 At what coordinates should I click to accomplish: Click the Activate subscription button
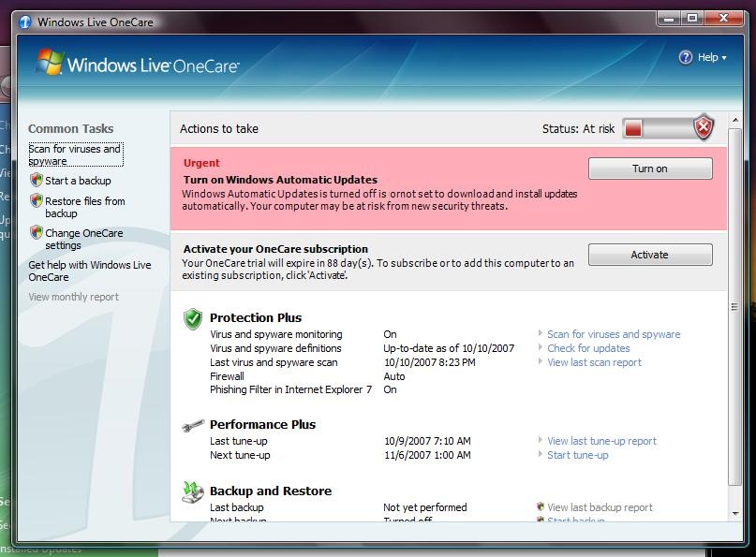[650, 255]
